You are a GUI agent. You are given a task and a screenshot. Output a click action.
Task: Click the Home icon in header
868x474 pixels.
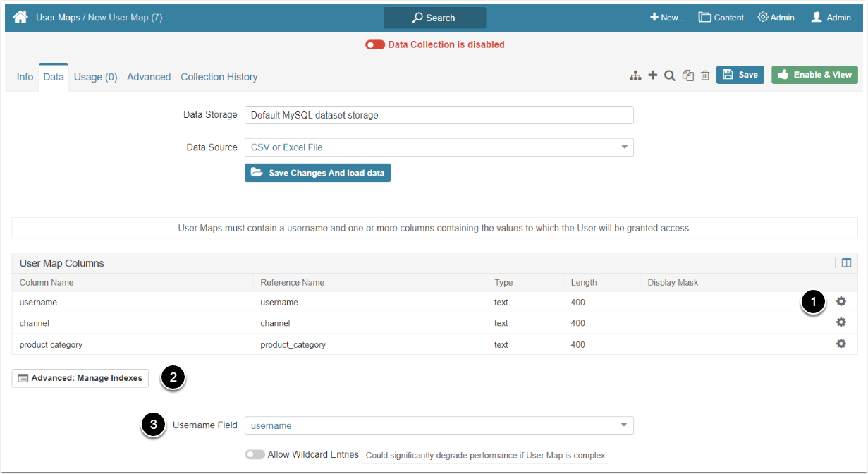coord(20,18)
